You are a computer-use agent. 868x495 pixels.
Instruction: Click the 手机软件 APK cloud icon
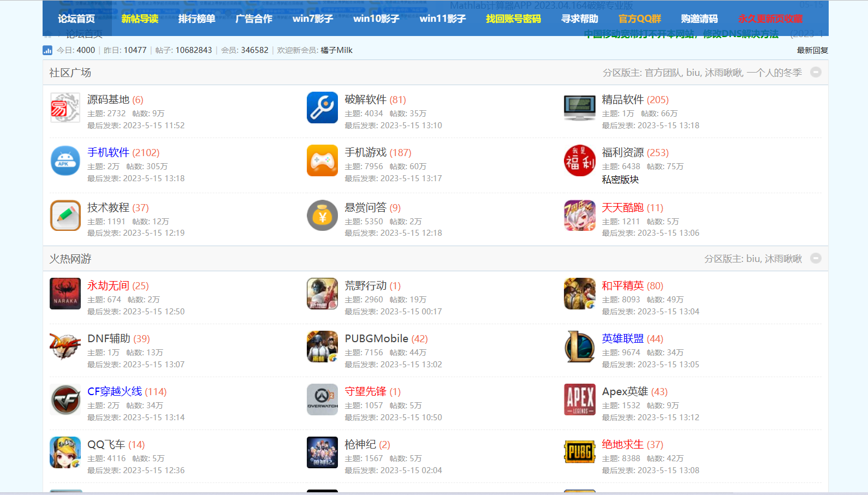(x=65, y=160)
